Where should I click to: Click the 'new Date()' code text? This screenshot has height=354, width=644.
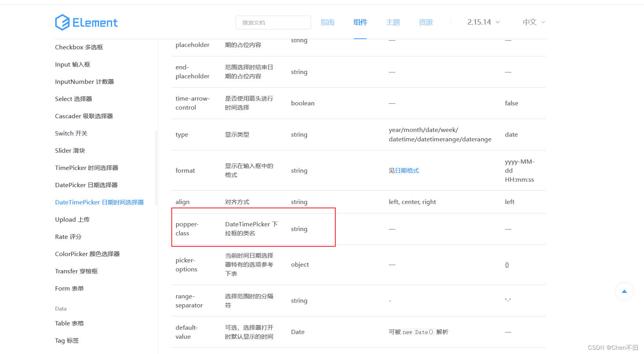pyautogui.click(x=418, y=332)
